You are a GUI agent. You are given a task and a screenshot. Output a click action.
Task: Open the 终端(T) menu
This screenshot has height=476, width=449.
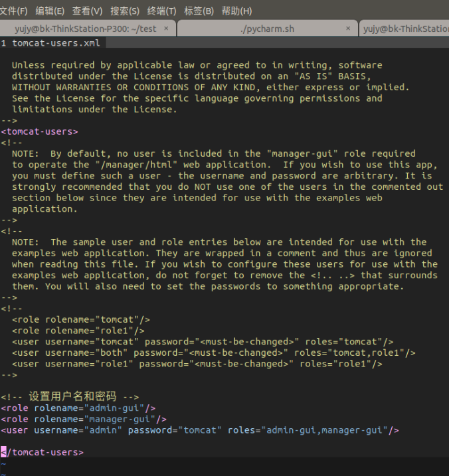coord(161,11)
